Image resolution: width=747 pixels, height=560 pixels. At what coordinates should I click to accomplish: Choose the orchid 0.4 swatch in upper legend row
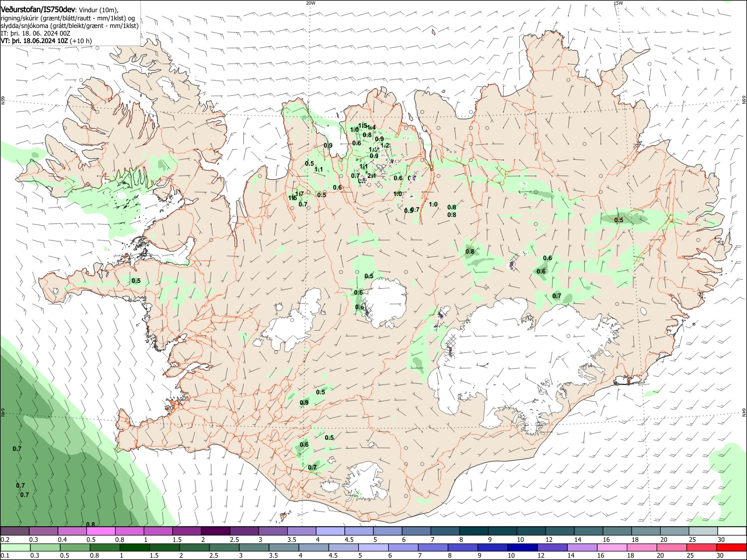(x=72, y=531)
